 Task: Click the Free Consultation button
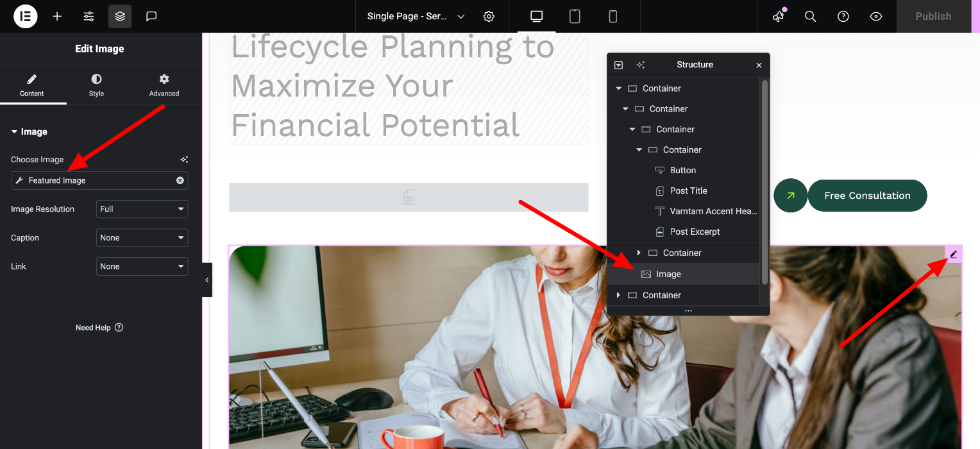pos(867,196)
